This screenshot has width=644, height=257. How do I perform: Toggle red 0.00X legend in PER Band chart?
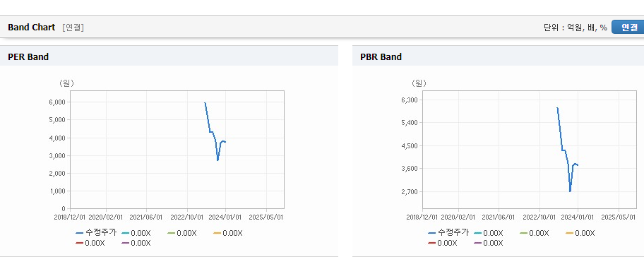(x=90, y=243)
